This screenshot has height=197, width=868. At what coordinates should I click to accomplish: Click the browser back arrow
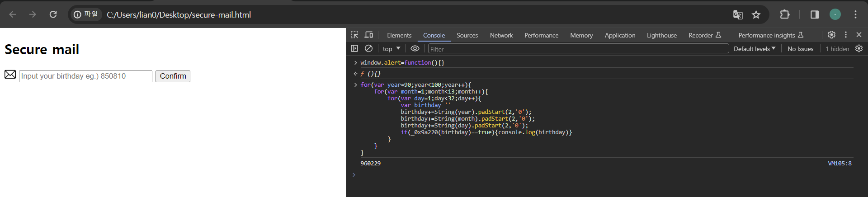pos(13,14)
